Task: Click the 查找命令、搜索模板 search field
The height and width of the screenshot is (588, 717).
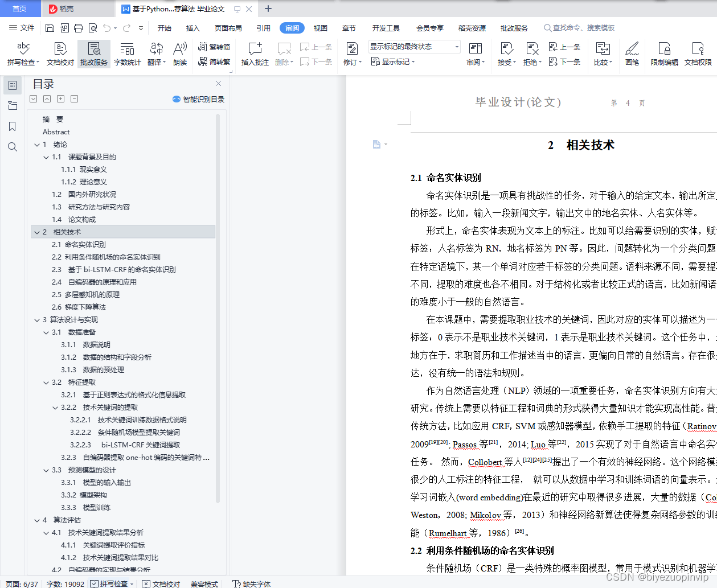Action: point(579,28)
